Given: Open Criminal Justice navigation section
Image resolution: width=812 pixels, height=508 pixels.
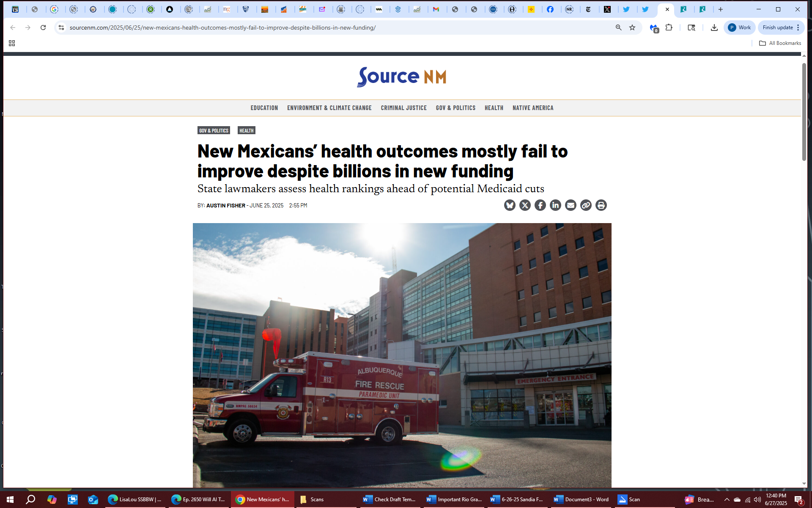Looking at the screenshot, I should 403,108.
